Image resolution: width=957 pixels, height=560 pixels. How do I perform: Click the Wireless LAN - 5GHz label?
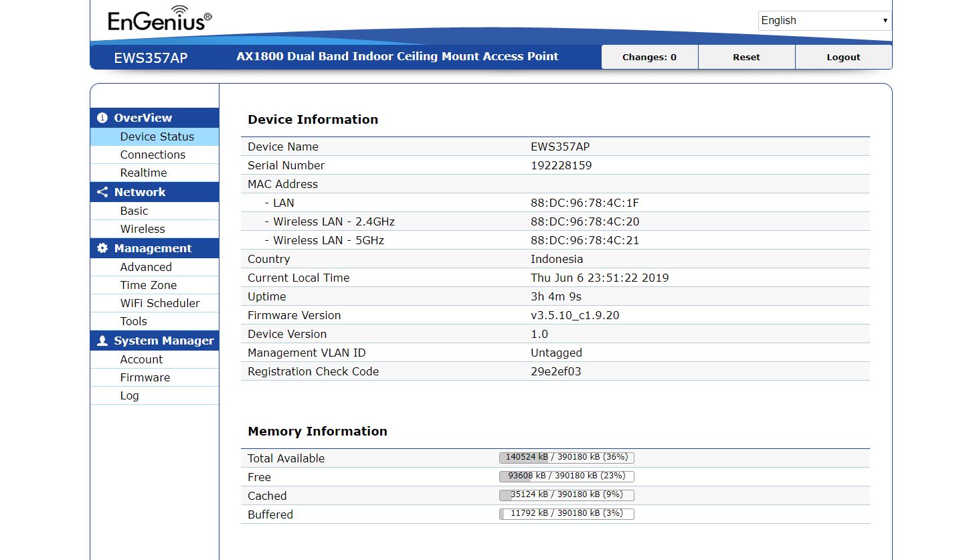[x=324, y=240]
